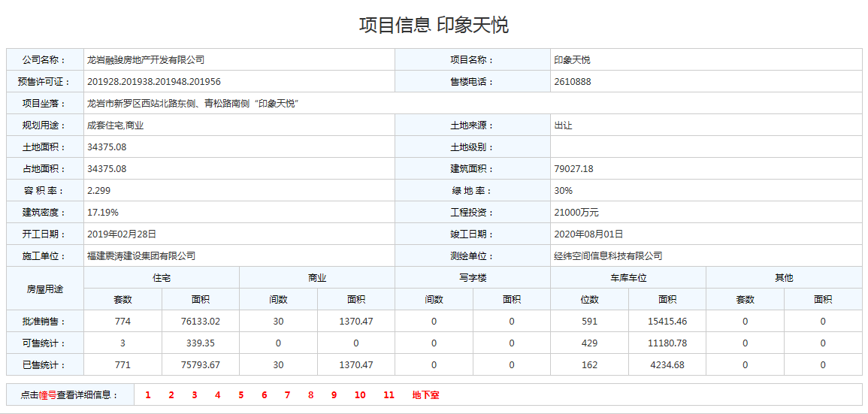Click sold parking spaces 162
Viewport: 868px width, 414px height.
[x=589, y=364]
